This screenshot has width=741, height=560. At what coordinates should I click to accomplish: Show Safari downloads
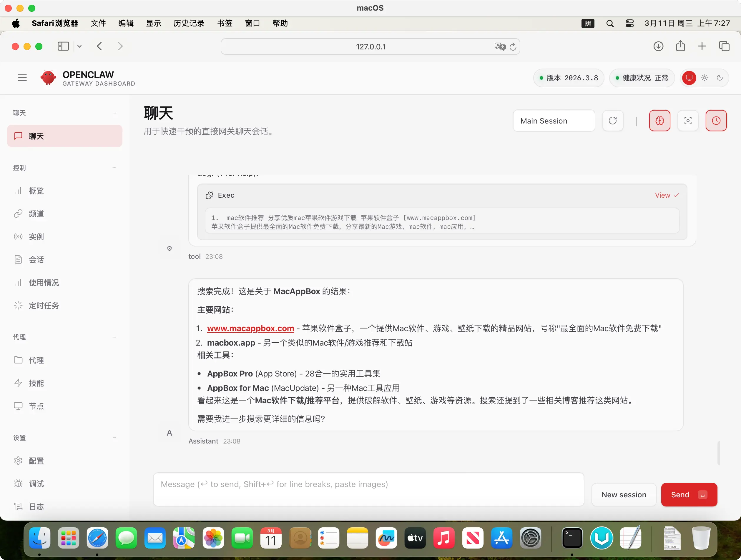tap(658, 46)
